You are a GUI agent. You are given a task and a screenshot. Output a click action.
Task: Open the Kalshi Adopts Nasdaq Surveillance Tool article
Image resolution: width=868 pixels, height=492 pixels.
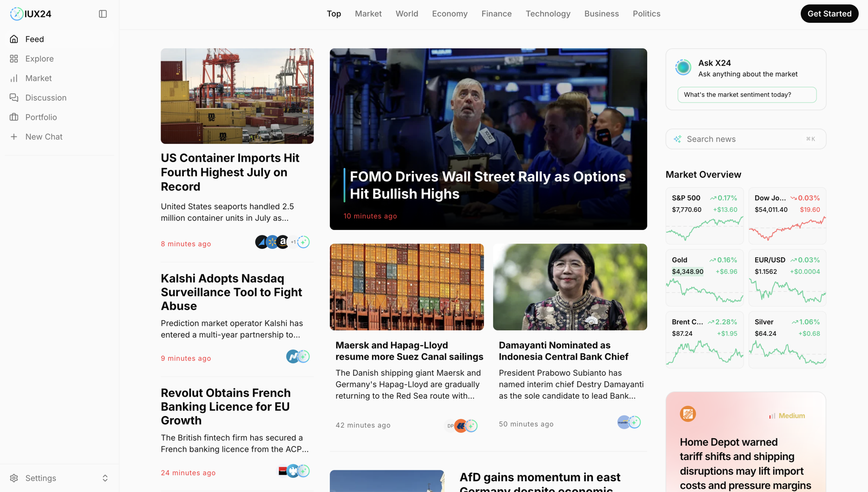[231, 292]
